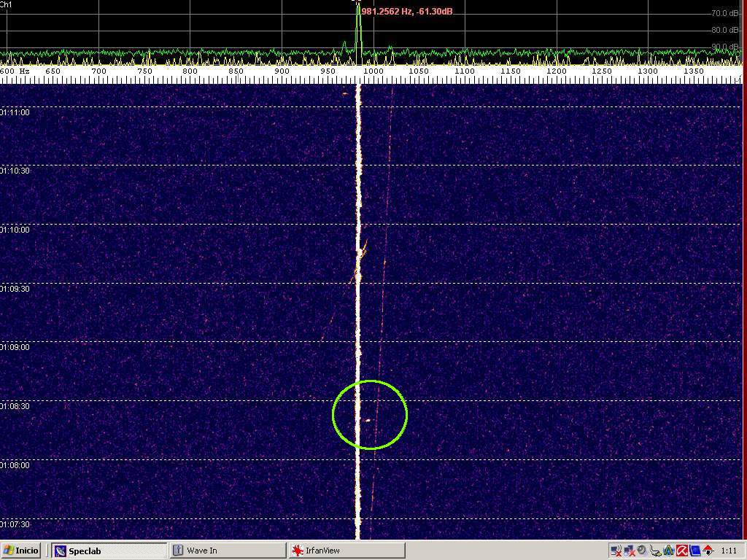The height and width of the screenshot is (560, 747).
Task: Click the Inicio start button
Action: click(x=20, y=551)
